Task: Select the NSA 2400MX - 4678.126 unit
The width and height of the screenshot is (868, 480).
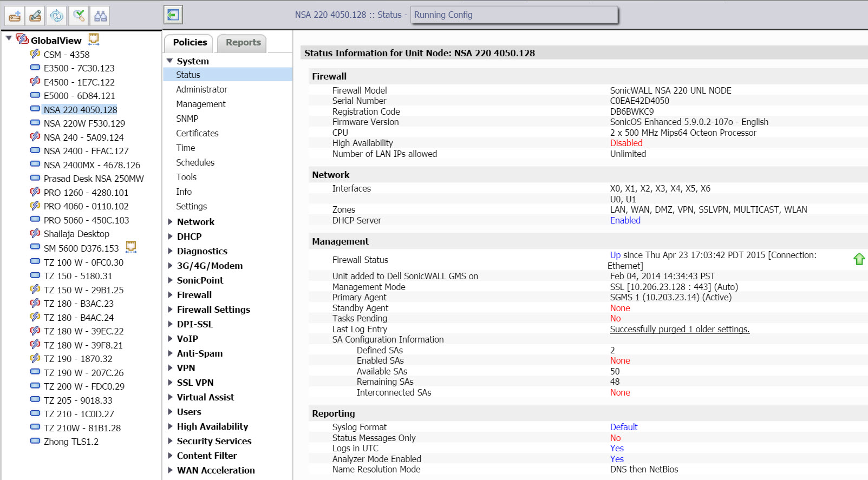Action: point(92,165)
